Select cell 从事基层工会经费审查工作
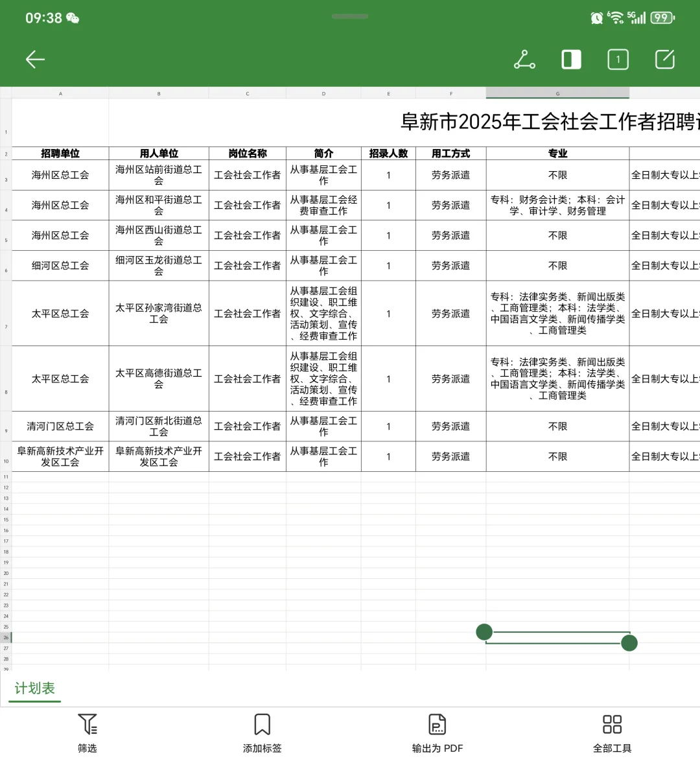Screen dimensions: 700x761 [x=324, y=205]
